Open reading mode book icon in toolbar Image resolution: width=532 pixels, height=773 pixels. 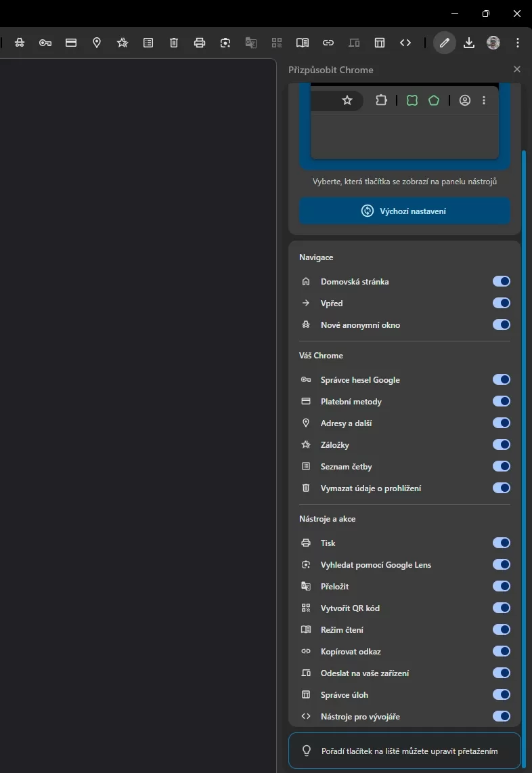303,43
